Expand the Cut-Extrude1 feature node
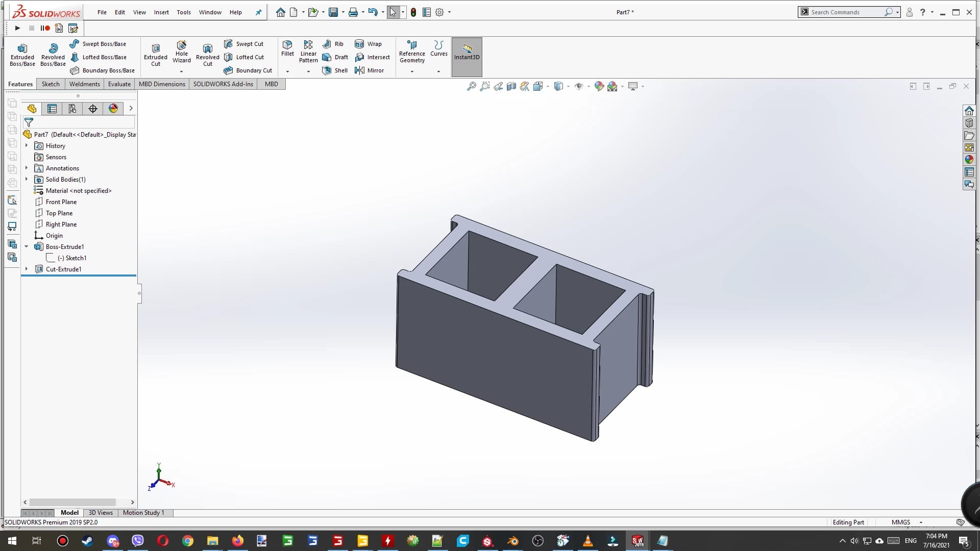This screenshot has width=980, height=551. pyautogui.click(x=27, y=269)
